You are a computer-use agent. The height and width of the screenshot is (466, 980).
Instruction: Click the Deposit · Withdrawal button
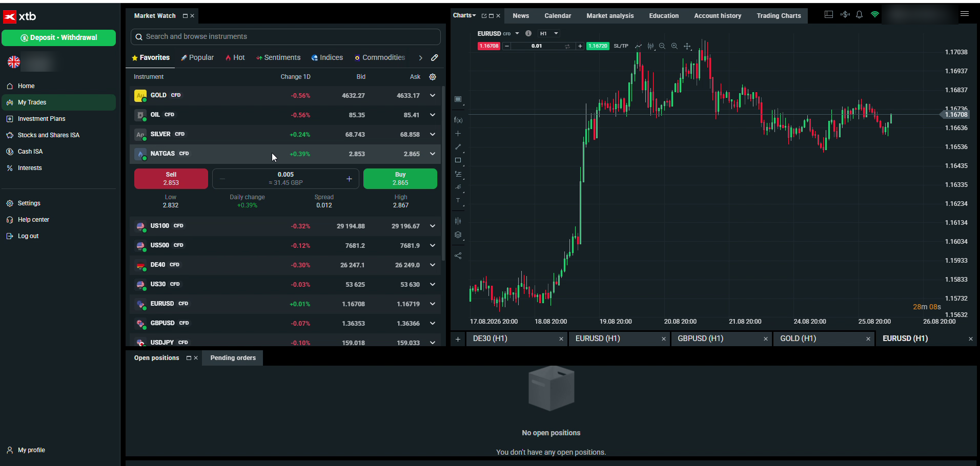point(58,37)
